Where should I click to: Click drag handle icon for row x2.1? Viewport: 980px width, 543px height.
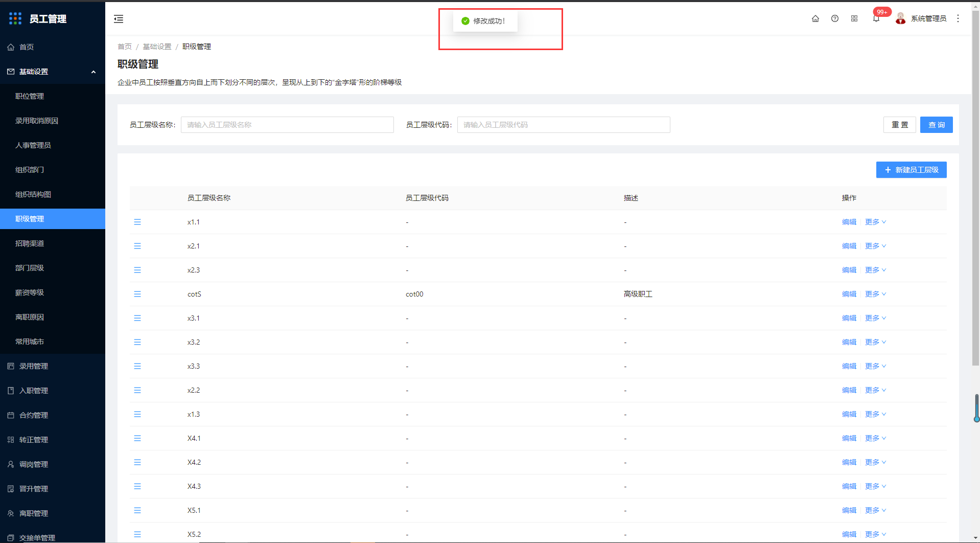(x=137, y=246)
